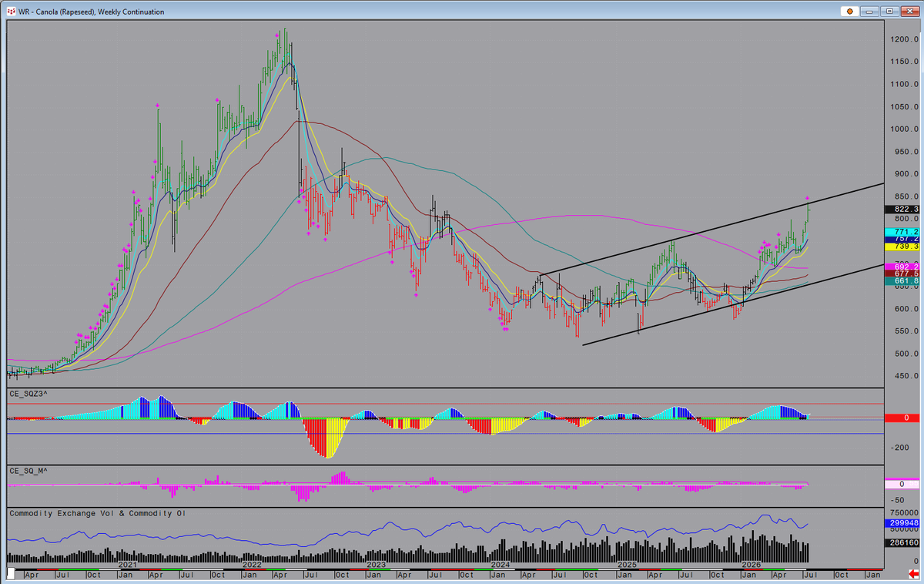Click the 2025 year label on timeline
The image size is (924, 584).
click(x=626, y=565)
